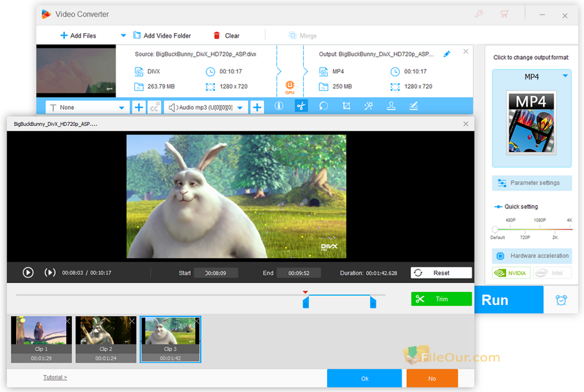Confirm trimming with Ok button
The height and width of the screenshot is (392, 584).
(x=364, y=378)
